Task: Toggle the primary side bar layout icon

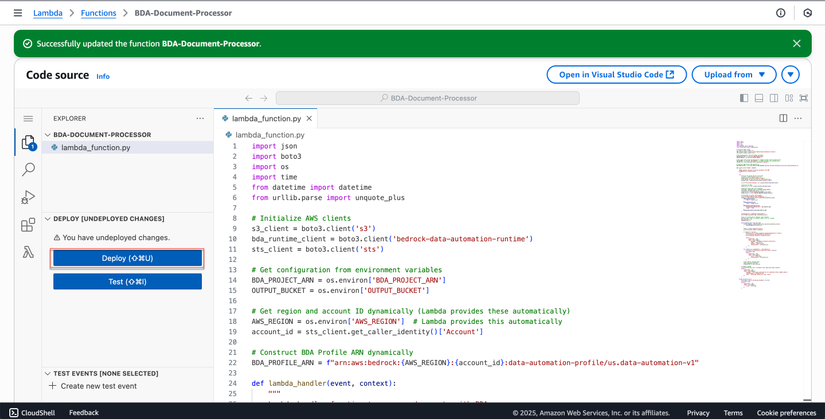Action: tap(744, 98)
